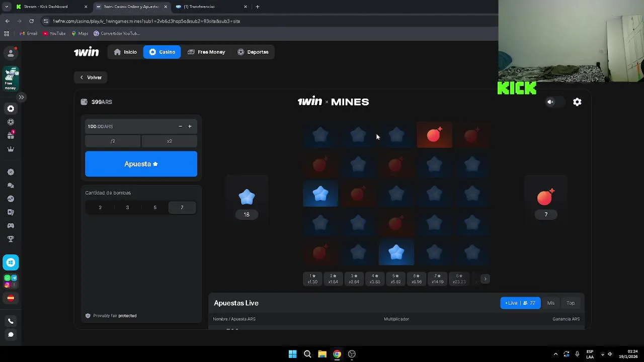Open the Instagram social icon
The width and height of the screenshot is (644, 362).
click(x=7, y=285)
